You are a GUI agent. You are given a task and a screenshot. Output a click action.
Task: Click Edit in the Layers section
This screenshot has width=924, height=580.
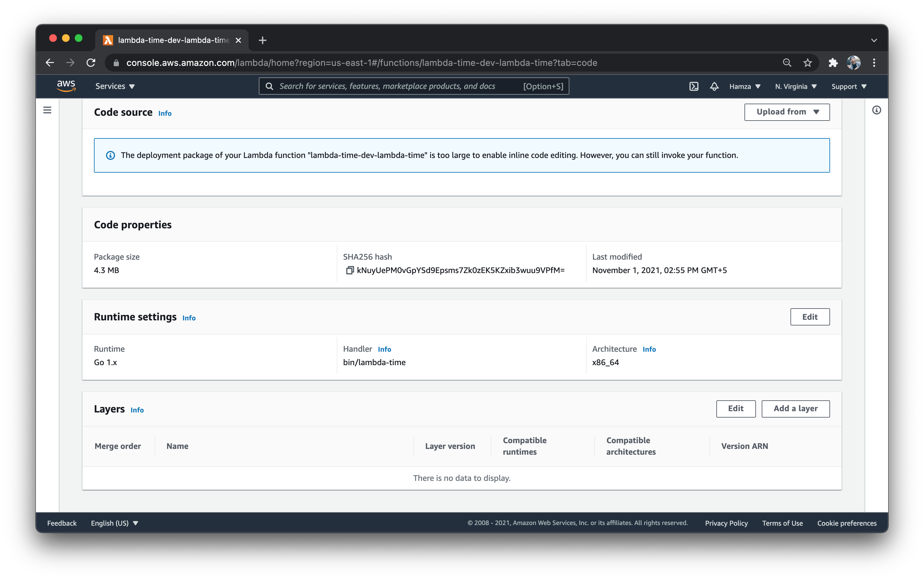click(736, 409)
